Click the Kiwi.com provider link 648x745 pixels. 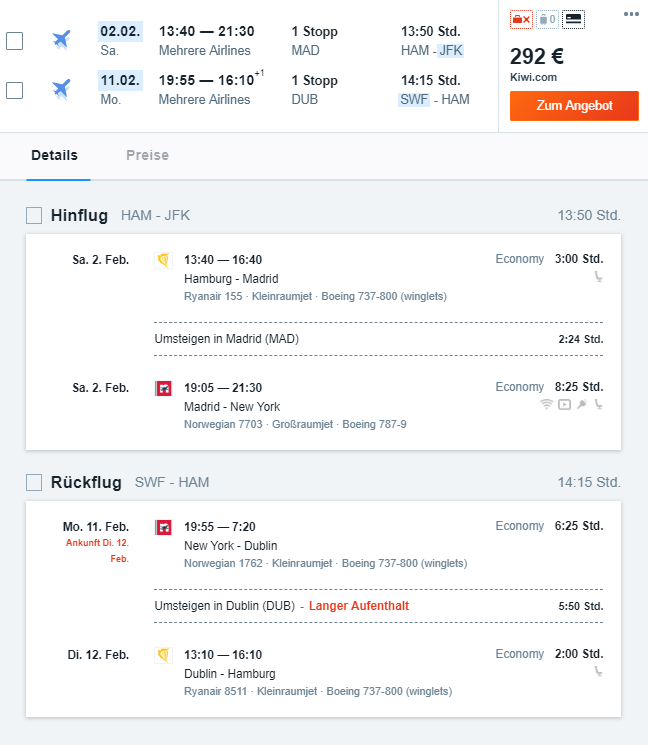[531, 76]
